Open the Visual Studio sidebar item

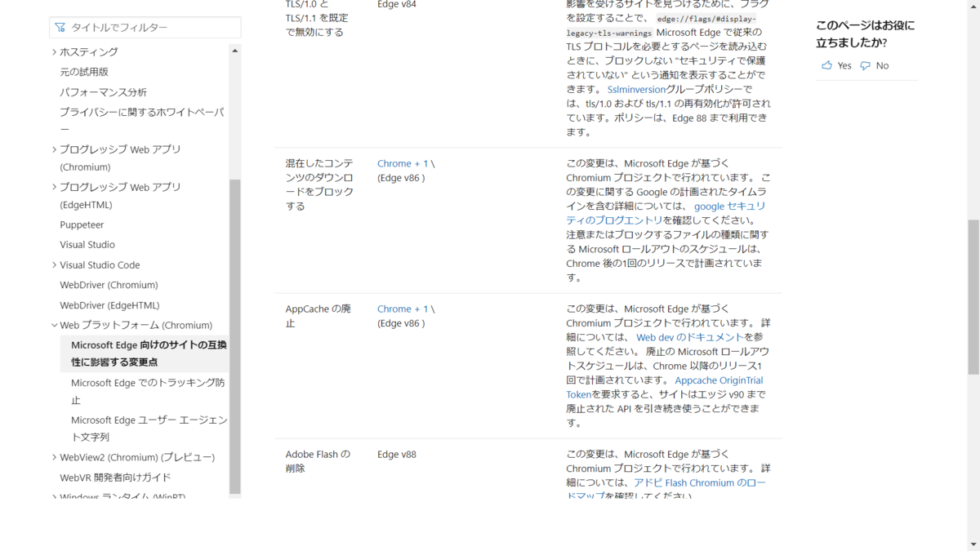tap(87, 244)
